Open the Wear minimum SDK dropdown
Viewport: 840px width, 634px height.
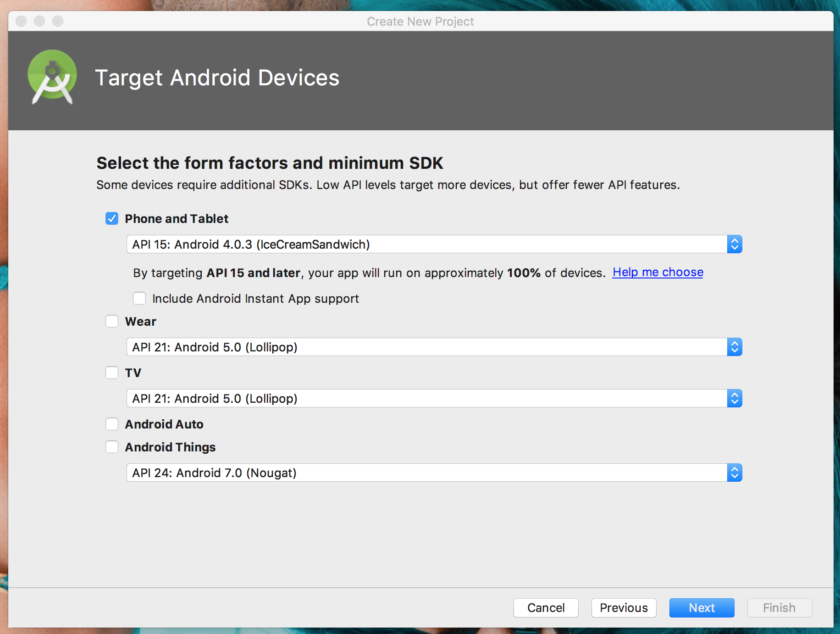coord(434,347)
